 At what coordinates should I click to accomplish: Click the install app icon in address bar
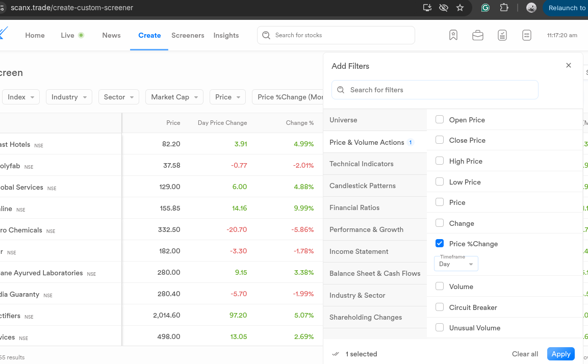point(427,8)
